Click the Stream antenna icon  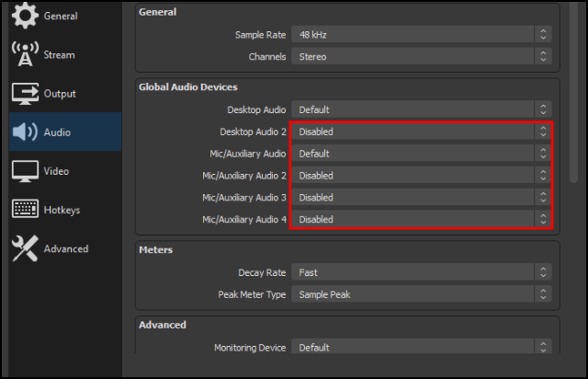tap(25, 54)
